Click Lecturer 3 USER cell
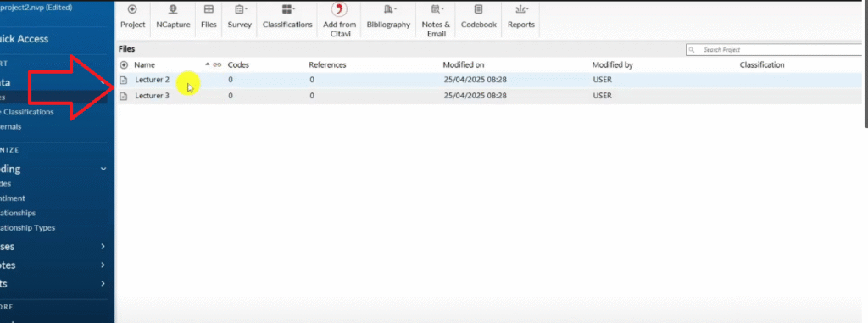The height and width of the screenshot is (323, 868). click(603, 95)
